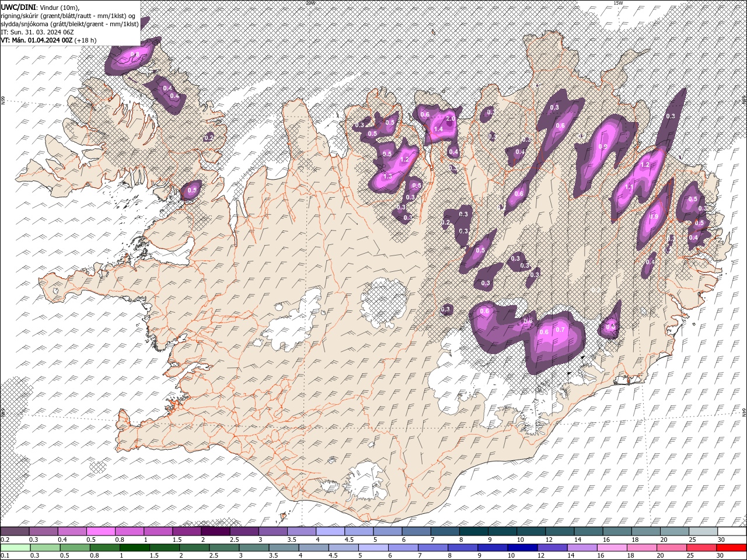Click the 'VT: Mán. 01.04.2024 00Z' valid time
Screen dimensions: 747x560
[37, 40]
